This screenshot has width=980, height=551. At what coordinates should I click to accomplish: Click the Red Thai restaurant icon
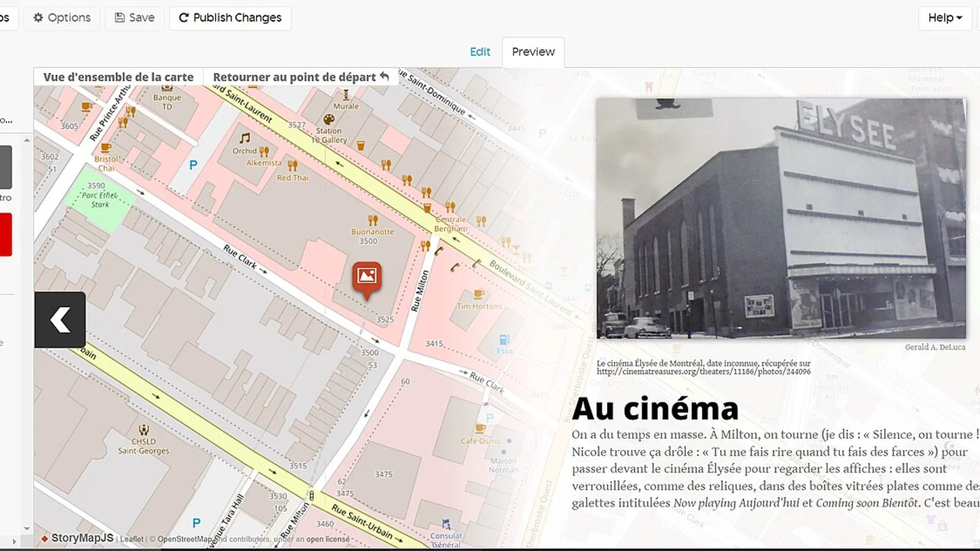(293, 165)
